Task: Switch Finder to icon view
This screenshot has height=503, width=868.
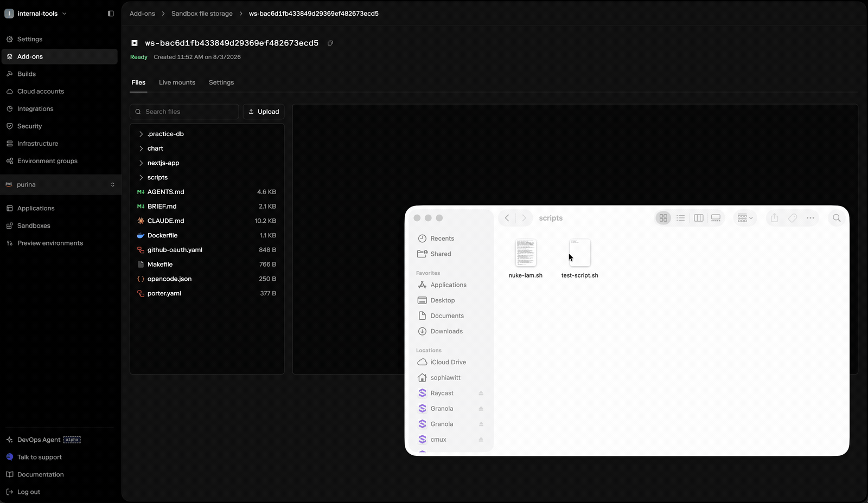Action: [663, 218]
